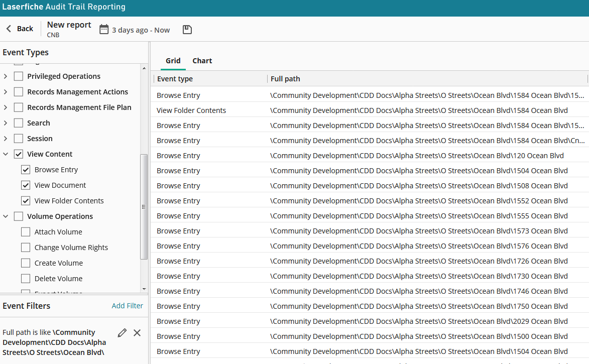Remove the Full path filter with X icon

[x=137, y=333]
